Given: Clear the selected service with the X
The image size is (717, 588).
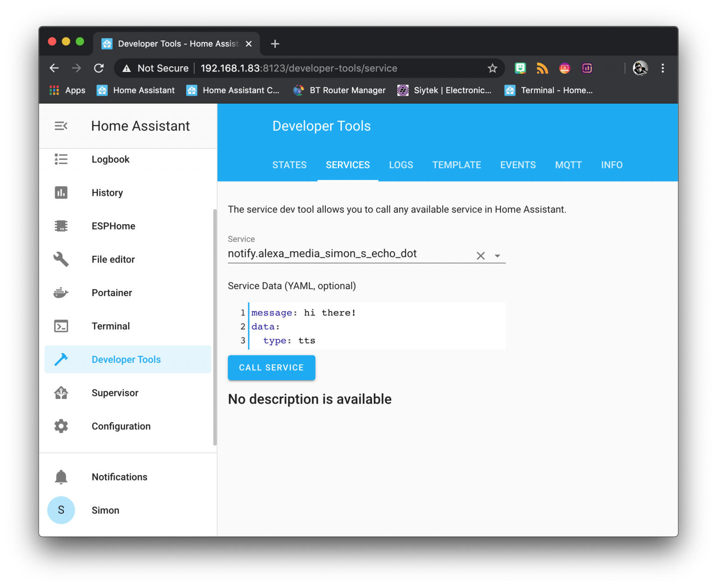Looking at the screenshot, I should [481, 255].
